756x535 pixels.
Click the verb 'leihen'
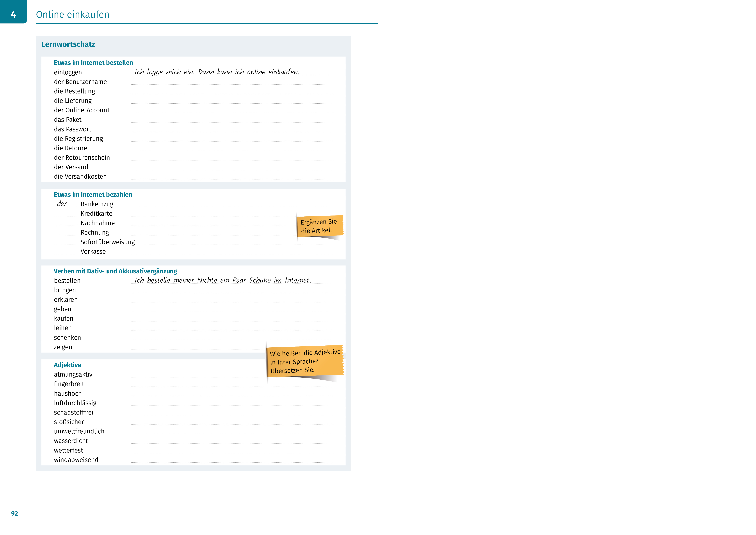pyautogui.click(x=63, y=328)
